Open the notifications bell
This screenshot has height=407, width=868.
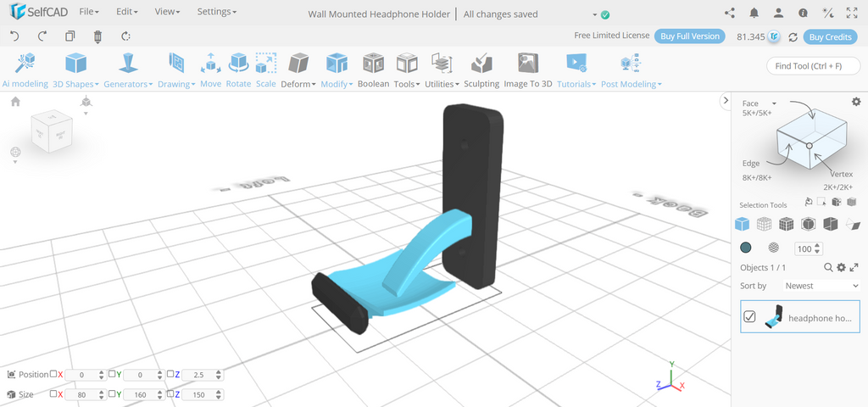pyautogui.click(x=754, y=13)
